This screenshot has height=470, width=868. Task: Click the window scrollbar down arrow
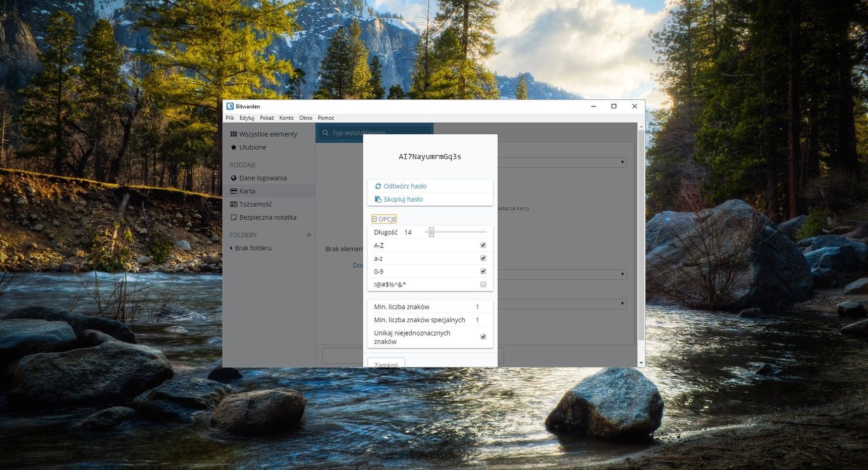641,363
